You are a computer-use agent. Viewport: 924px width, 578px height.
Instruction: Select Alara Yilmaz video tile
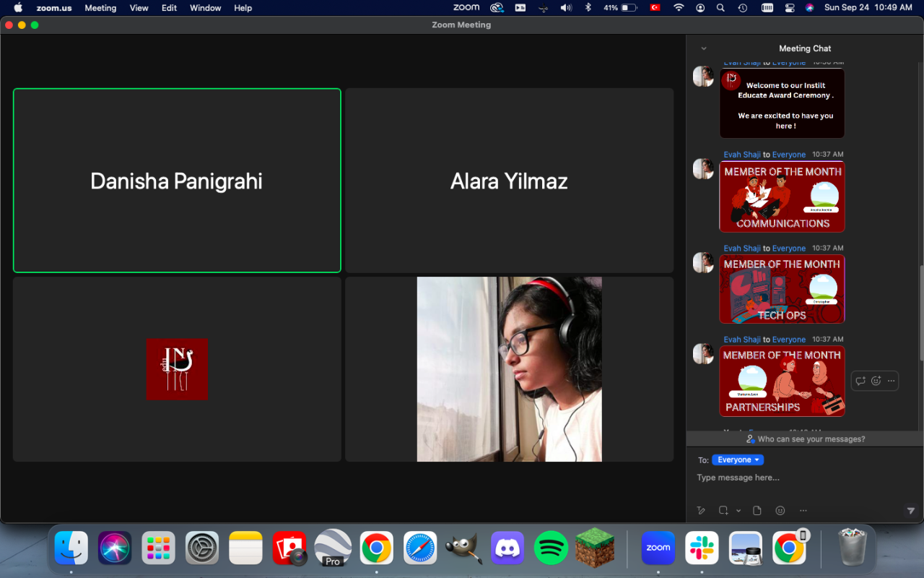pos(509,181)
